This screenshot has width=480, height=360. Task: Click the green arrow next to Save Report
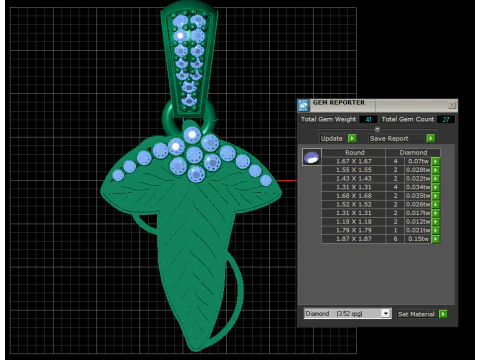(431, 138)
